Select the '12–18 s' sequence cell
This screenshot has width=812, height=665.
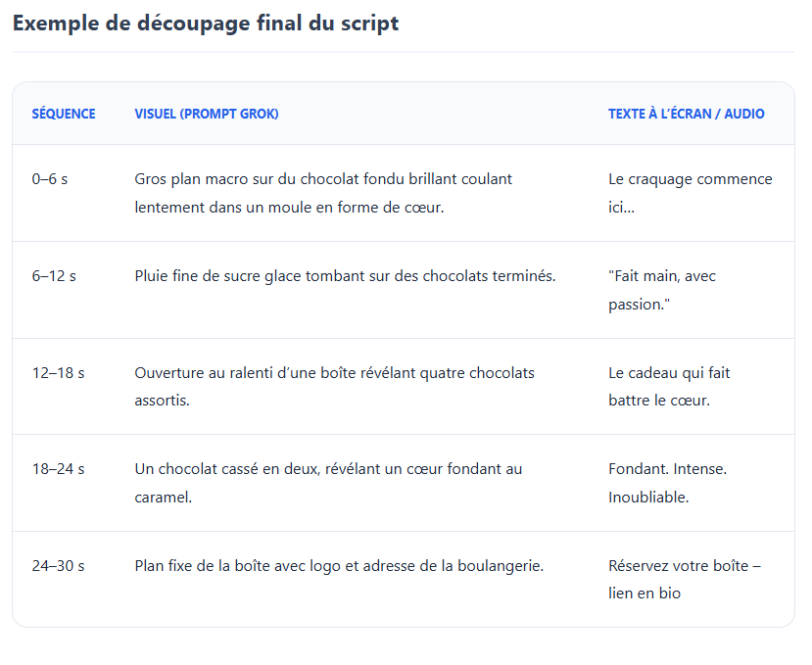tap(58, 373)
